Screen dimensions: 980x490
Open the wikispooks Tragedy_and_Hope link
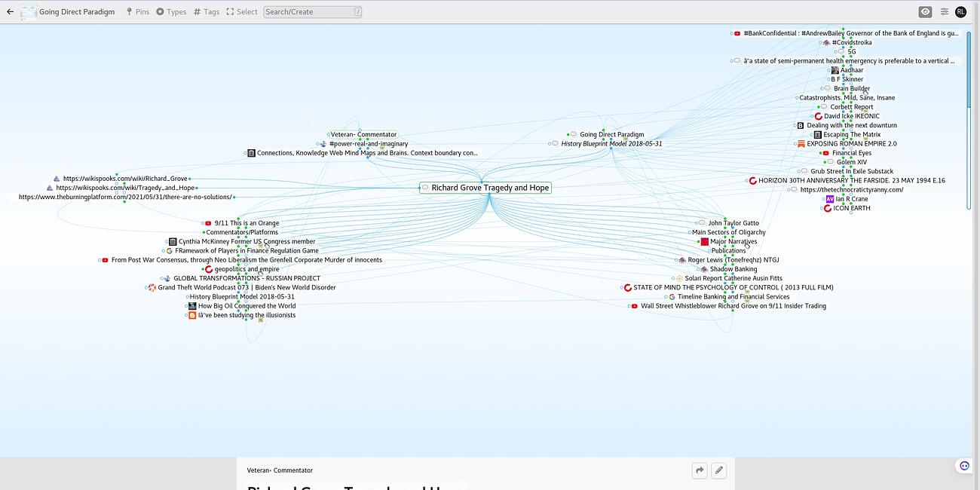[125, 188]
